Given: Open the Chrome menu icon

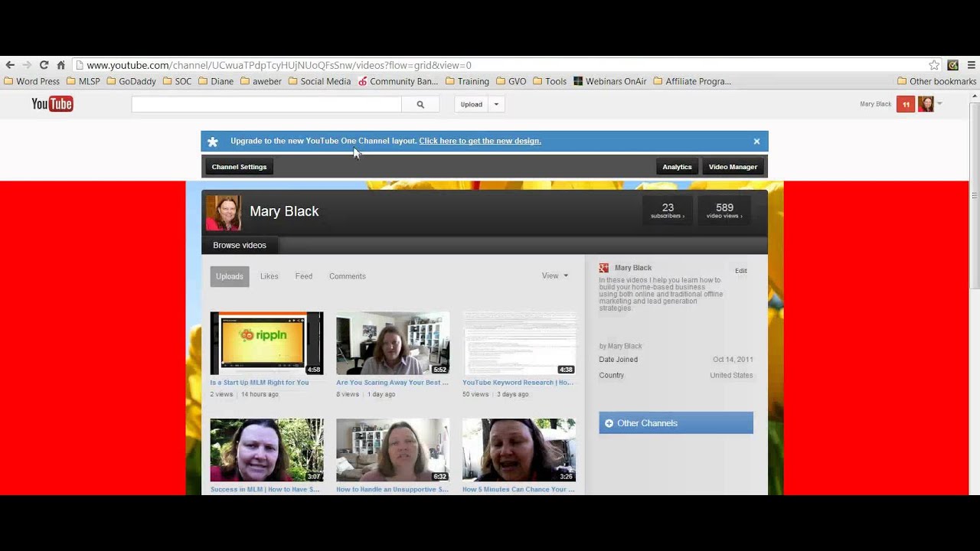Looking at the screenshot, I should 971,65.
